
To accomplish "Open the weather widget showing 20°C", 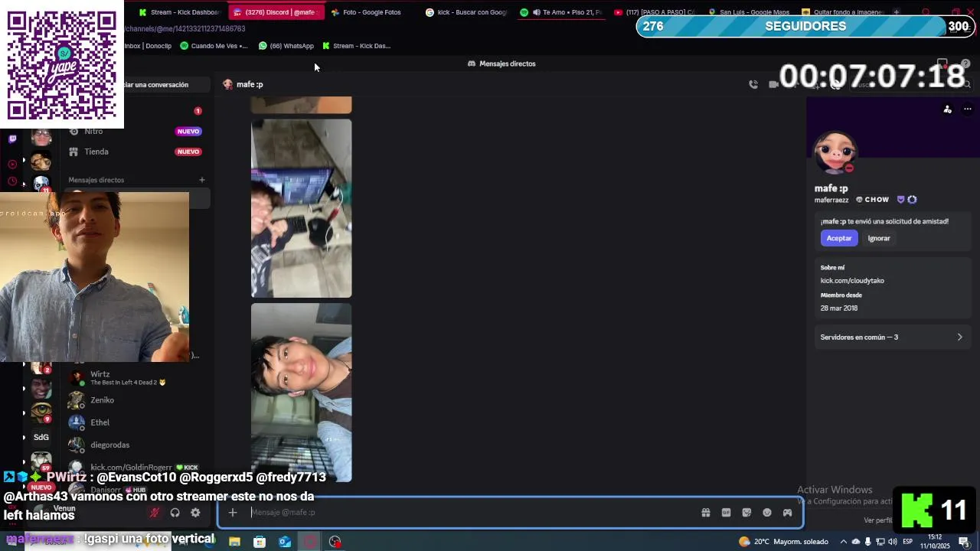I will pyautogui.click(x=783, y=542).
